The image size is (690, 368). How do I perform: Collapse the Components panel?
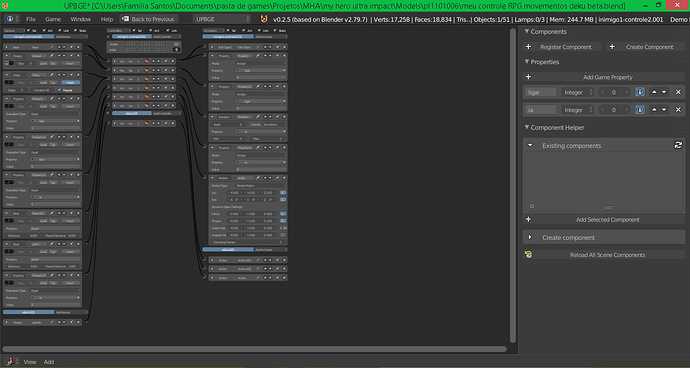pos(527,31)
